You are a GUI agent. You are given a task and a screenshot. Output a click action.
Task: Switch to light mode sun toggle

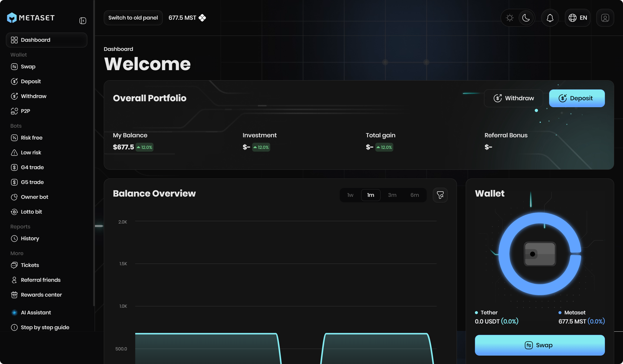pyautogui.click(x=510, y=18)
